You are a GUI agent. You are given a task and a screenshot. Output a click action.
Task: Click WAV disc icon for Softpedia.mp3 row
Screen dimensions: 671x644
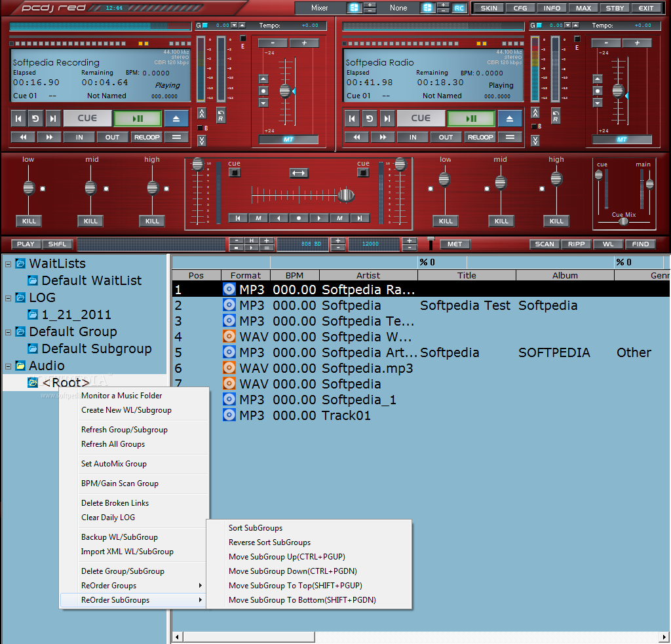pos(229,368)
